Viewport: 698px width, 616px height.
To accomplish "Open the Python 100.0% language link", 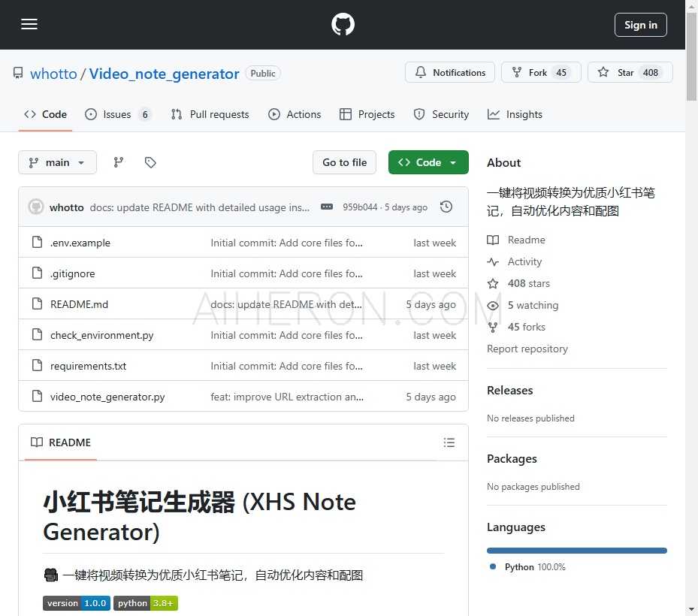I will tap(527, 567).
